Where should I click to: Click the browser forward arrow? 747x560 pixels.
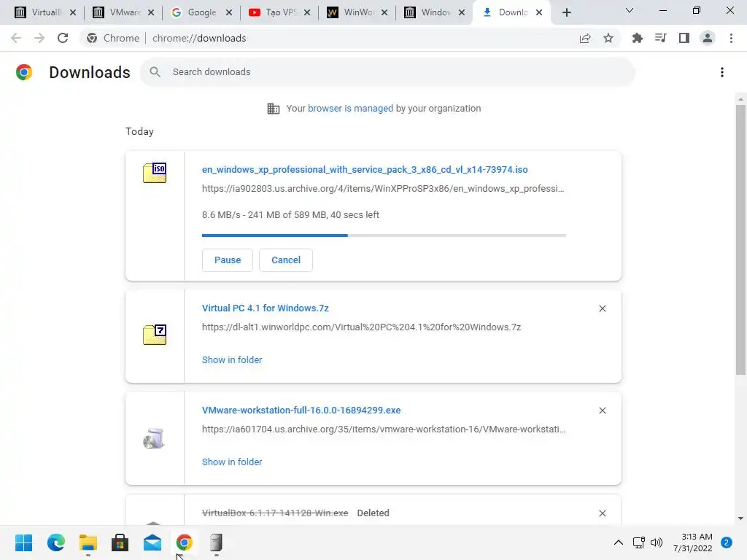point(39,38)
